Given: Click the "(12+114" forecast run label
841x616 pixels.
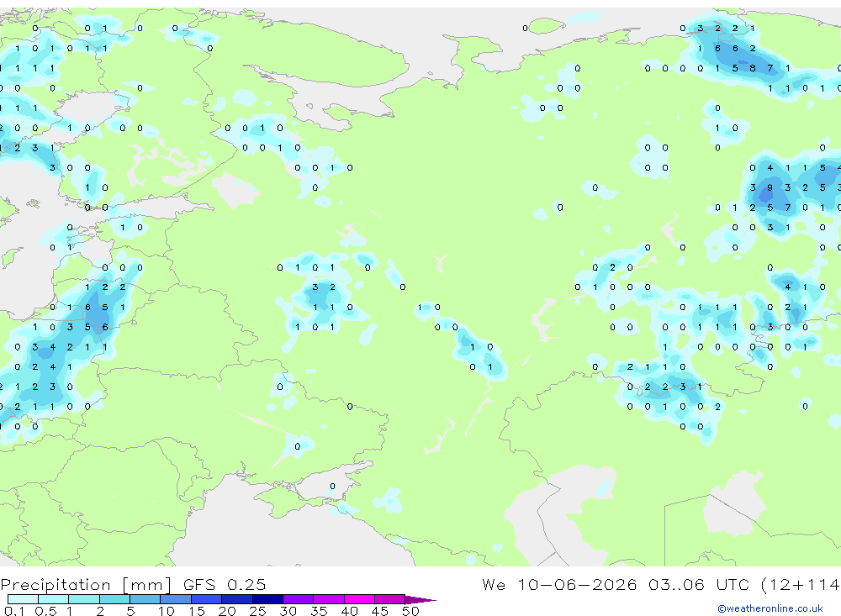Looking at the screenshot, I should pos(801,584).
